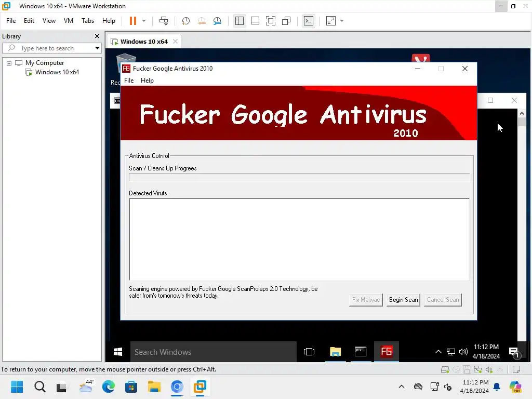This screenshot has height=399, width=532.
Task: Open Microsoft Store on host taskbar
Action: (x=131, y=387)
